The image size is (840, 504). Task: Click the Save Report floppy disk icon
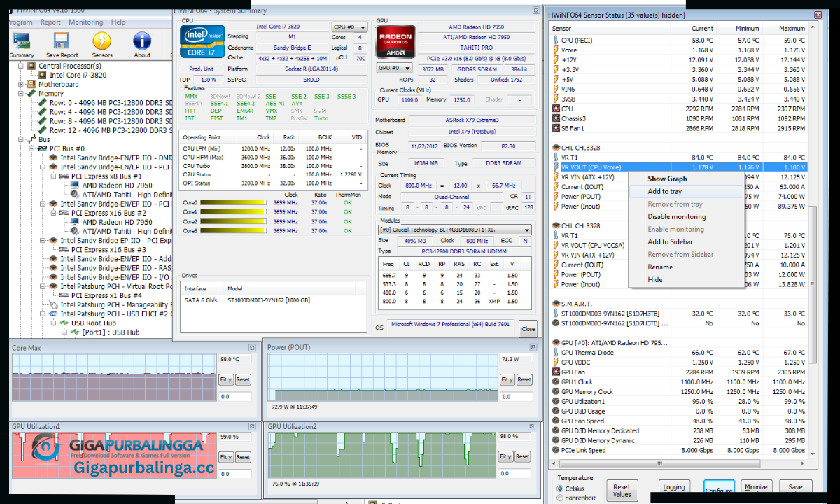62,41
